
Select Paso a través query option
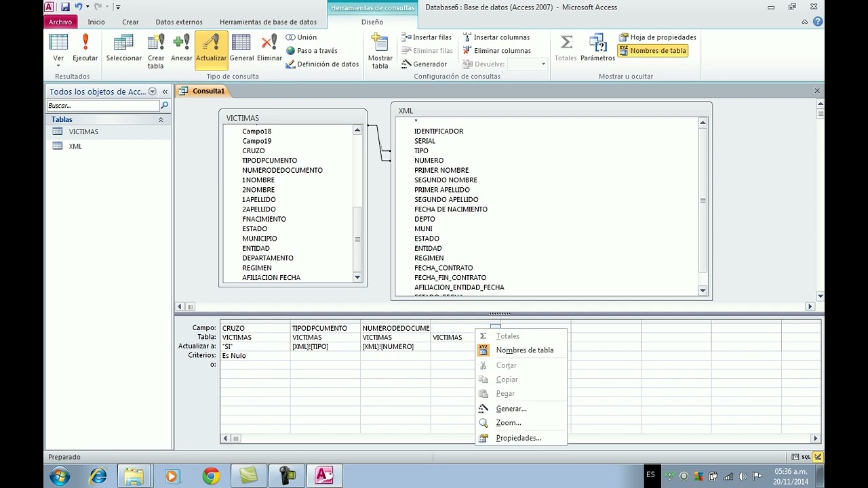pyautogui.click(x=311, y=51)
